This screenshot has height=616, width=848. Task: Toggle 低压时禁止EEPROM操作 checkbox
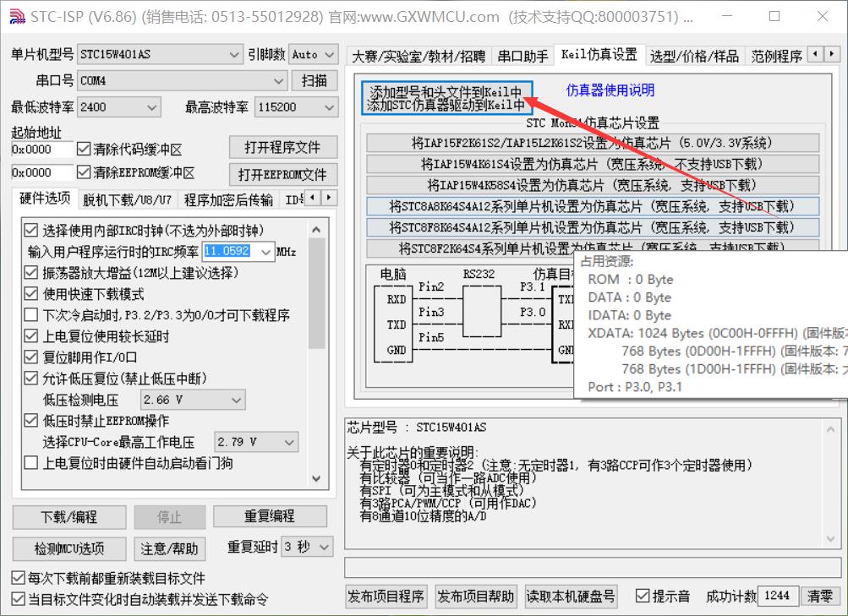[x=30, y=421]
